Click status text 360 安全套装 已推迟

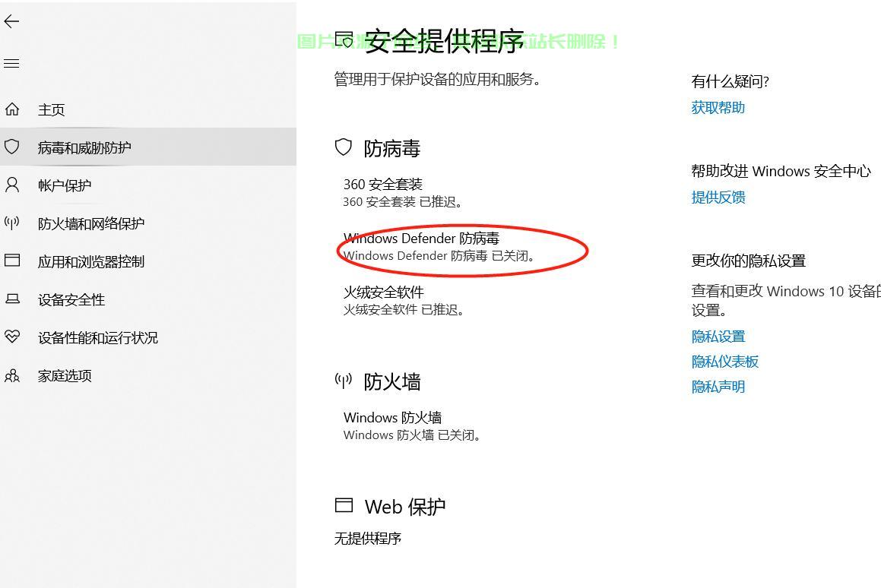(x=403, y=201)
